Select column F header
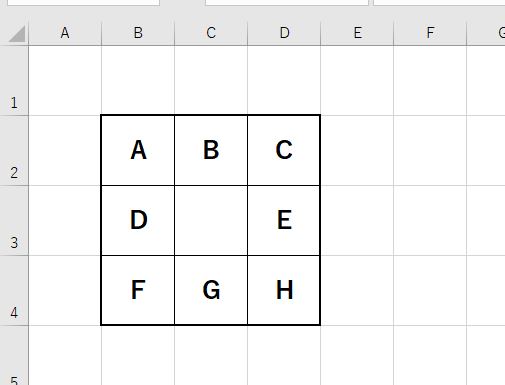Viewport: 505px width, 385px height. 430,33
